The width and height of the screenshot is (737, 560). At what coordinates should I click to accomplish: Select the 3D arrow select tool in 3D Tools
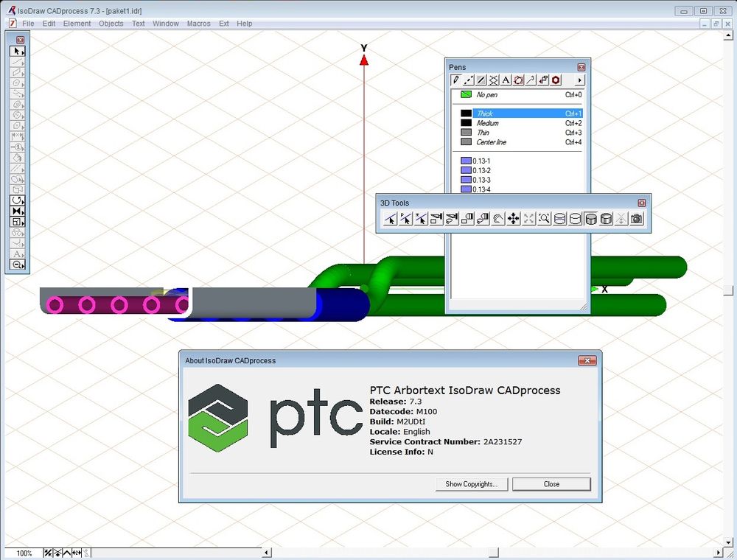tap(390, 218)
